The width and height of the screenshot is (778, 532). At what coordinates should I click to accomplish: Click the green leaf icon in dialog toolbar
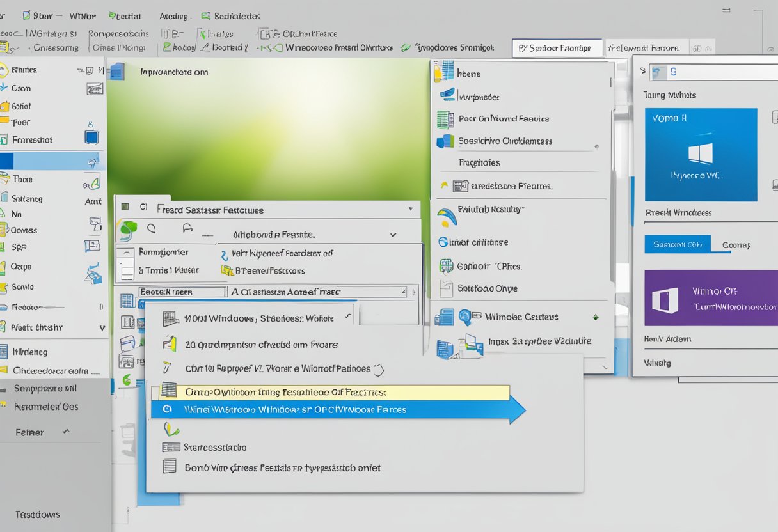click(129, 228)
